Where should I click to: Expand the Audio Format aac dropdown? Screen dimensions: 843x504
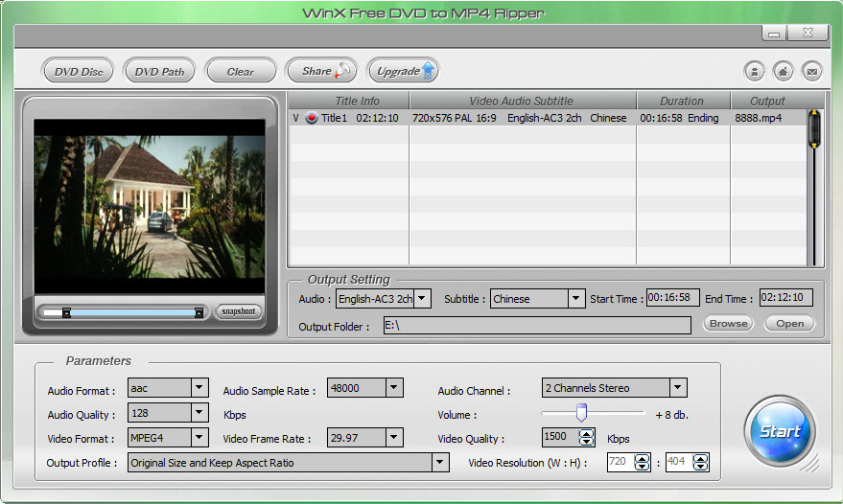[199, 387]
